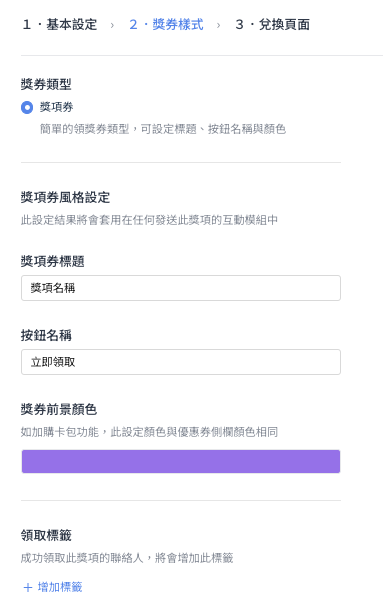Screen dimensions: 383x608
Task: Focus the 按鈕名稱 field showing 立即領取
Action: 181,362
